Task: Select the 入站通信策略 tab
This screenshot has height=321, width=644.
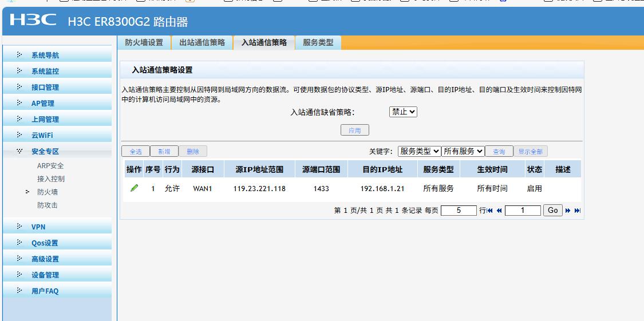Action: click(264, 43)
